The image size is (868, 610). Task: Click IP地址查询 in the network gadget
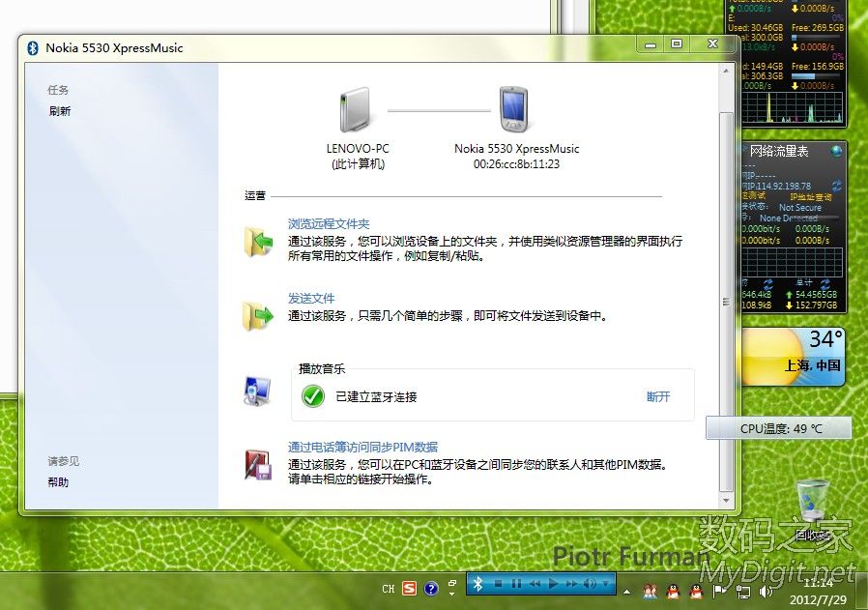click(810, 196)
